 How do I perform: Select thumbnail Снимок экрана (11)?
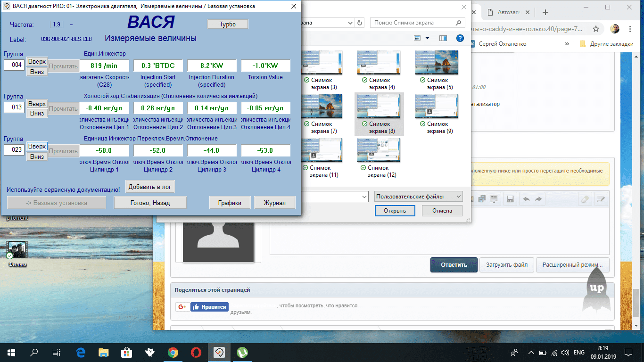point(323,158)
